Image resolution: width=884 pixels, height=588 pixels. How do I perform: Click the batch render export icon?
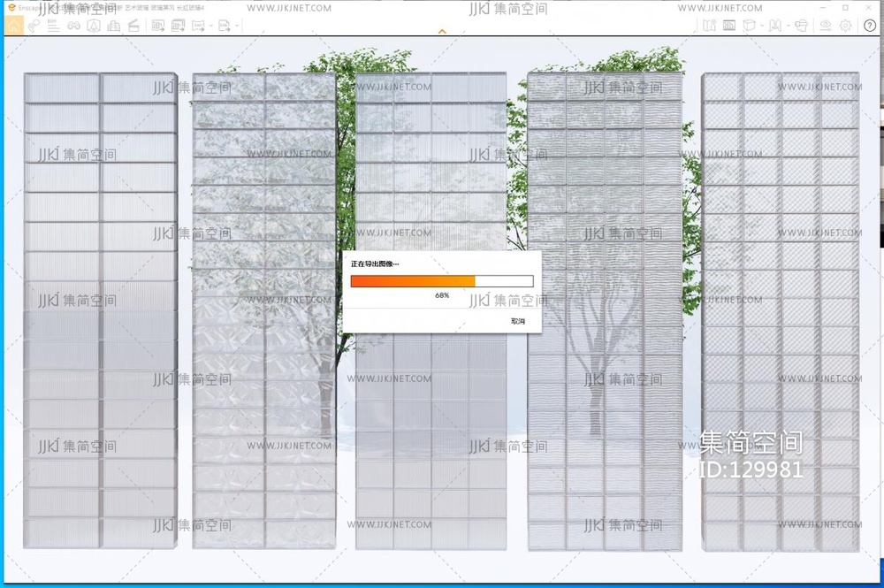pyautogui.click(x=178, y=26)
